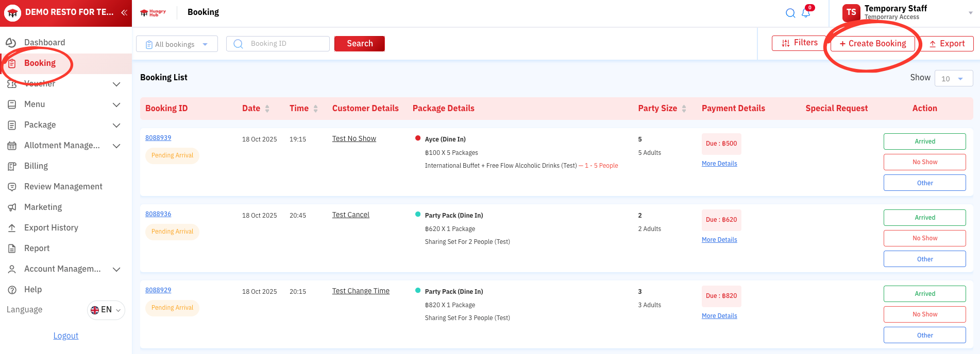Click the Export History upload icon
The height and width of the screenshot is (354, 980).
[12, 228]
